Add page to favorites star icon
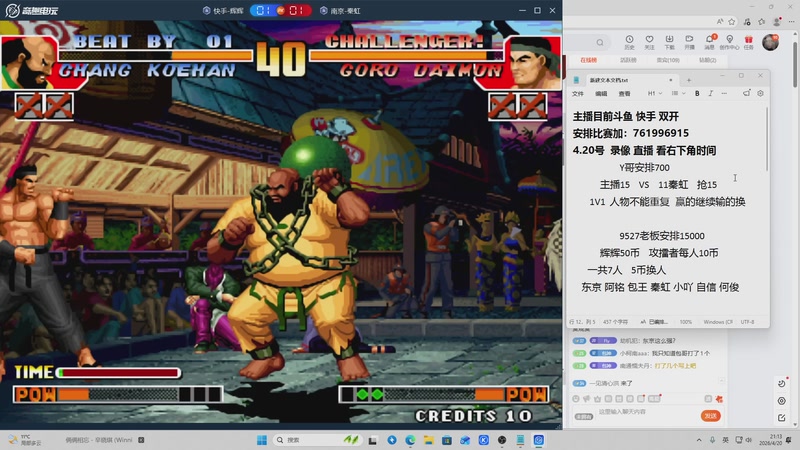 [732, 21]
